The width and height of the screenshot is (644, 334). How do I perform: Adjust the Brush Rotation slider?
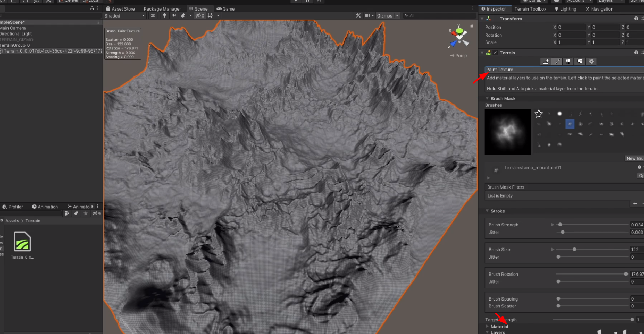coord(592,274)
